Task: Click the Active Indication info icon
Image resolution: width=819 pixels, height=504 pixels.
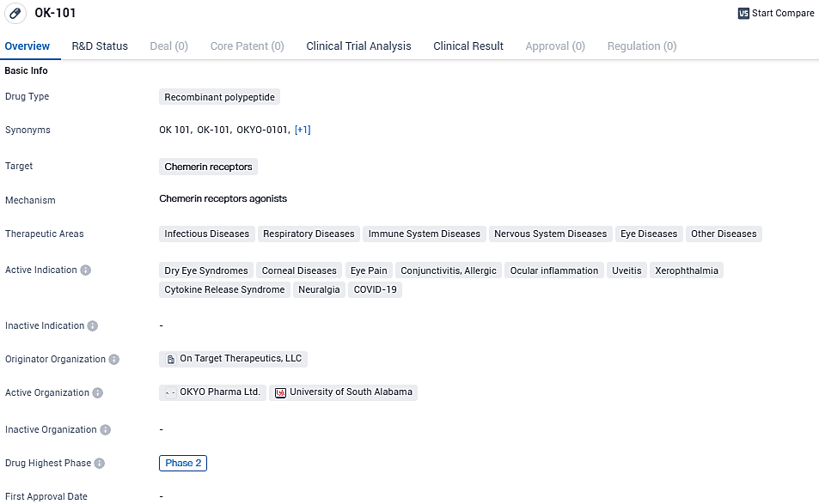Action: pyautogui.click(x=85, y=270)
